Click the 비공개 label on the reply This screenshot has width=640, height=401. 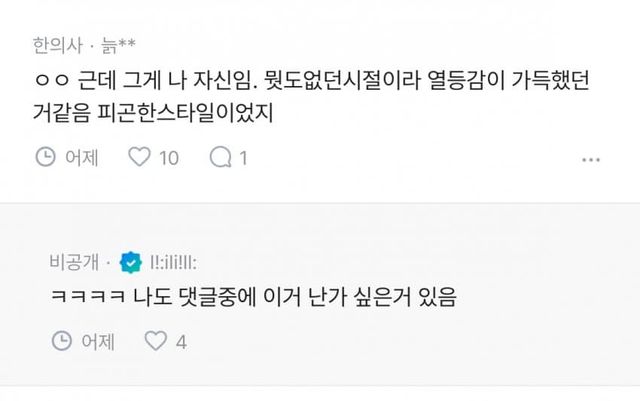point(69,262)
